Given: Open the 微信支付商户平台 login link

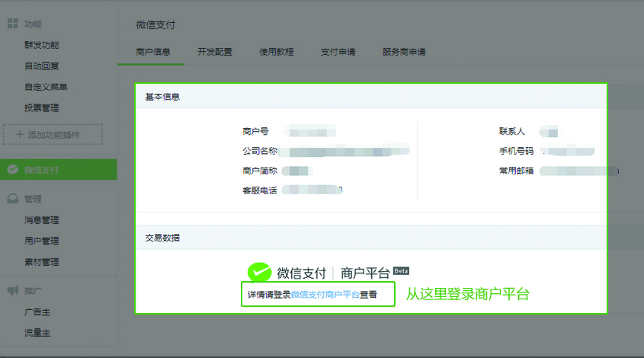Looking at the screenshot, I should click(x=325, y=294).
